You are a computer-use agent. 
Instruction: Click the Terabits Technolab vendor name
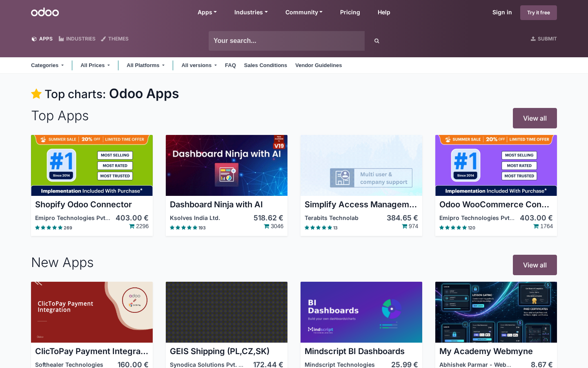[332, 218]
